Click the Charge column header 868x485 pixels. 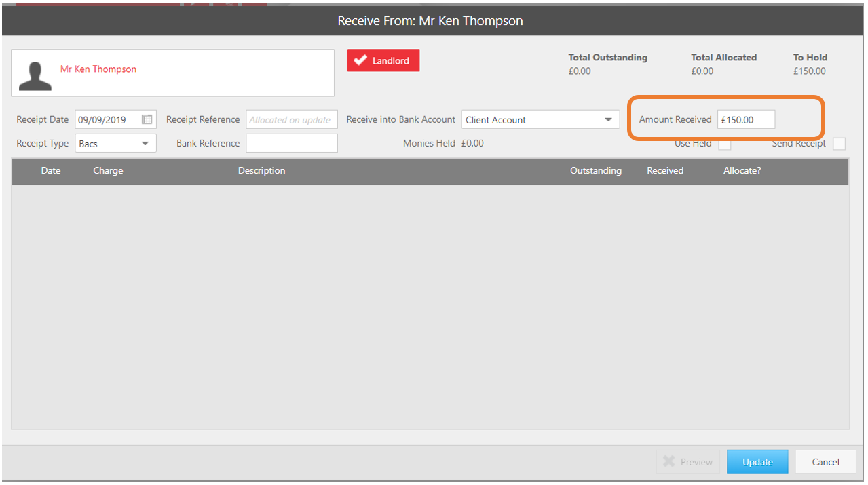click(x=108, y=171)
